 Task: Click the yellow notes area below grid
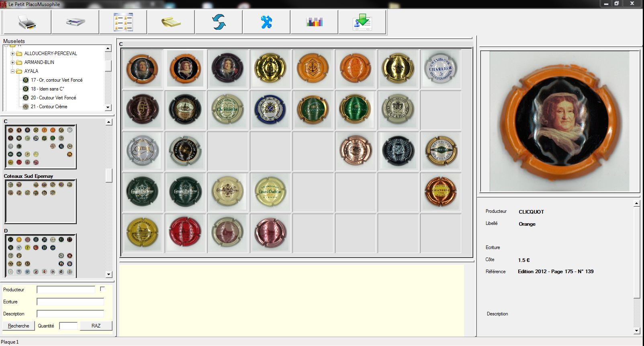(x=292, y=300)
